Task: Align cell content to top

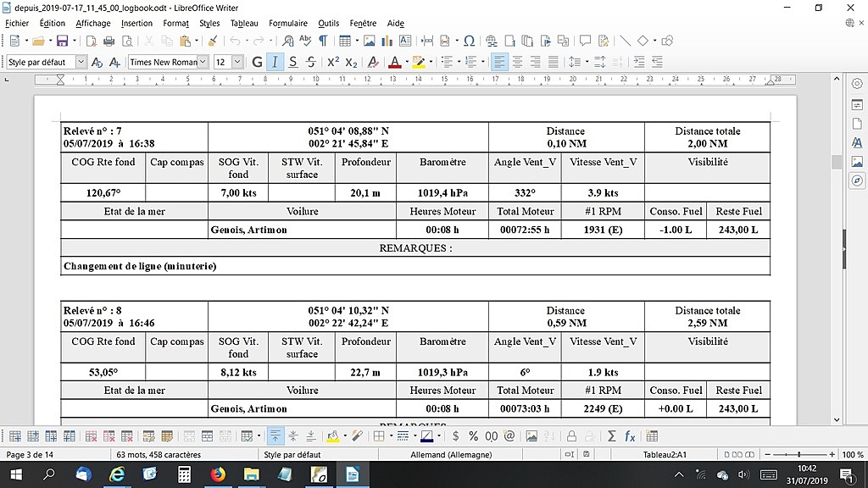Action: [x=275, y=436]
